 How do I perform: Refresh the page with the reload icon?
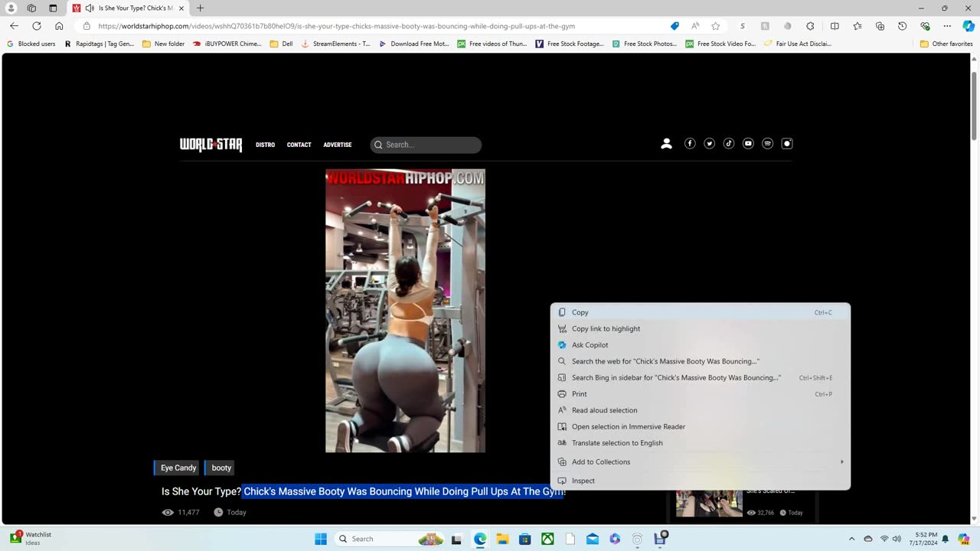tap(36, 26)
